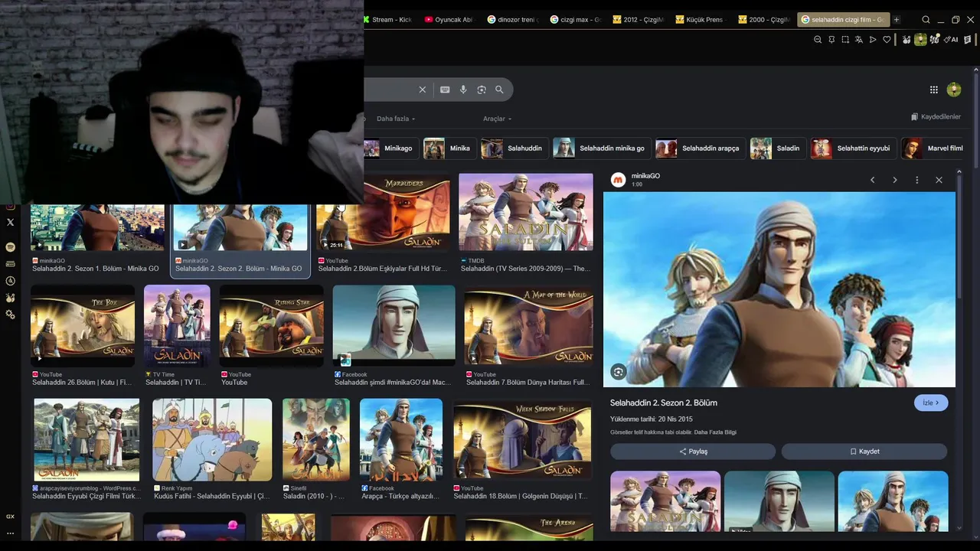This screenshot has height=551, width=980.
Task: Switch to dinozor treni tab
Action: pos(512,20)
